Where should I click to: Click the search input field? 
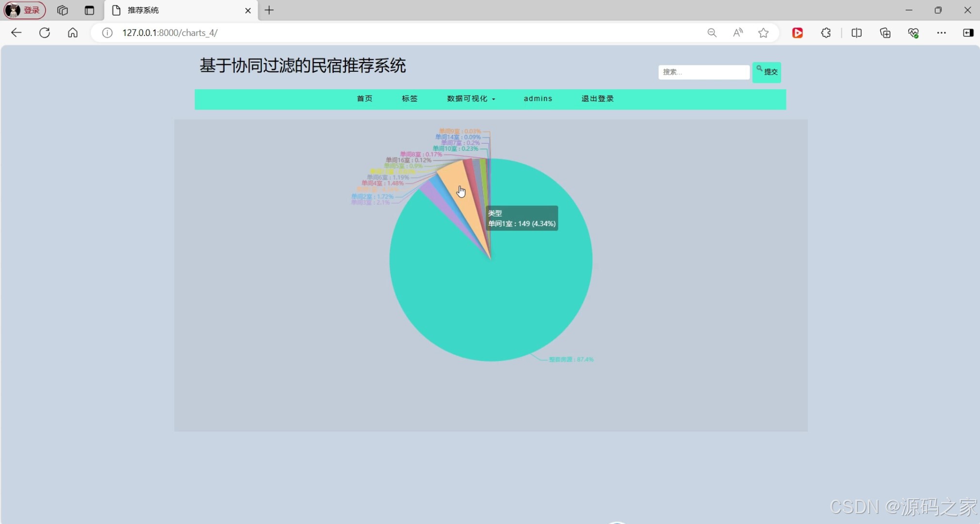click(x=703, y=72)
